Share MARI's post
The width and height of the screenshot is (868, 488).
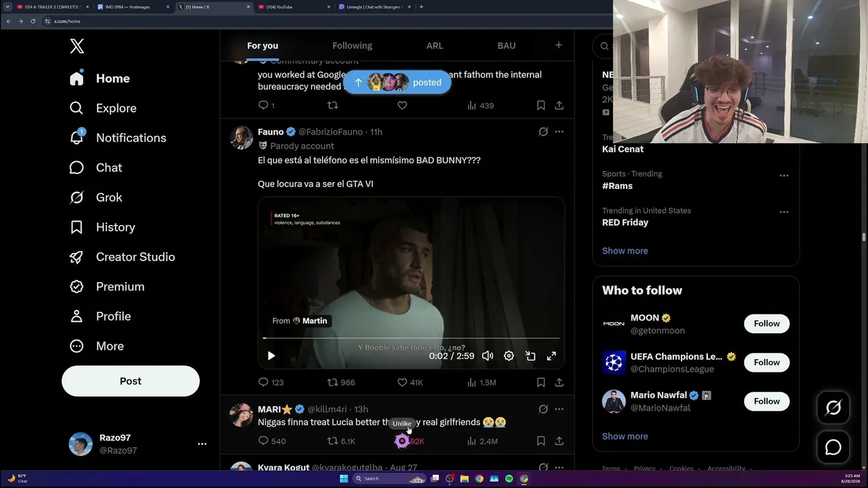[559, 441]
